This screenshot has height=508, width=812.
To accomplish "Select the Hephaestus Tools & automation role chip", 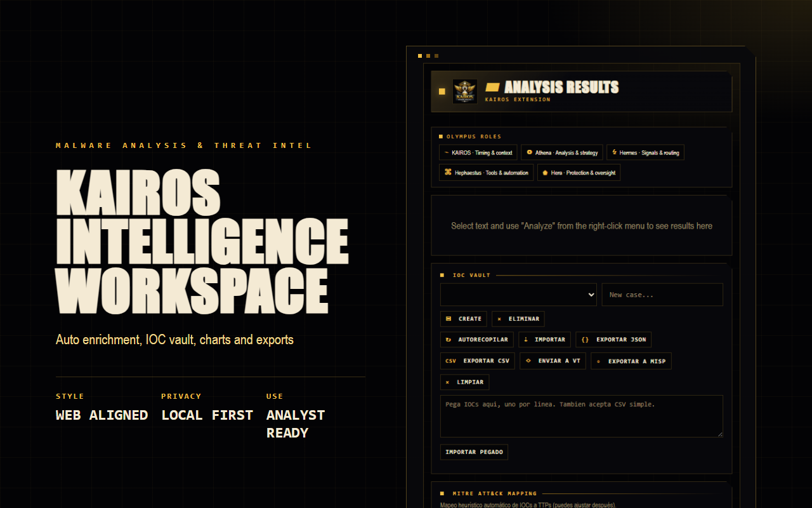I will pyautogui.click(x=487, y=173).
